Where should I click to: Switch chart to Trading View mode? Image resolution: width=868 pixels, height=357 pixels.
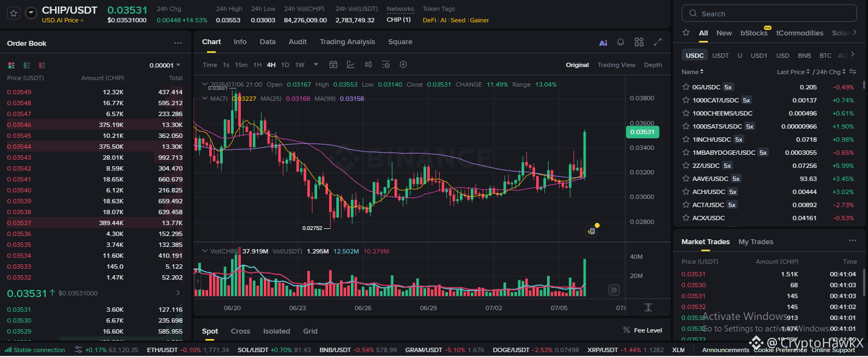pos(616,65)
